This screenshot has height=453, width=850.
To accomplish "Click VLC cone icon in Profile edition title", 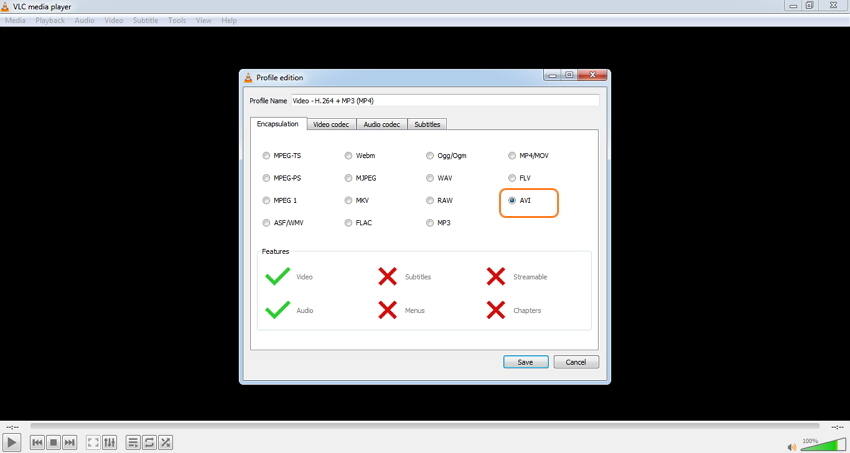I will pyautogui.click(x=248, y=77).
